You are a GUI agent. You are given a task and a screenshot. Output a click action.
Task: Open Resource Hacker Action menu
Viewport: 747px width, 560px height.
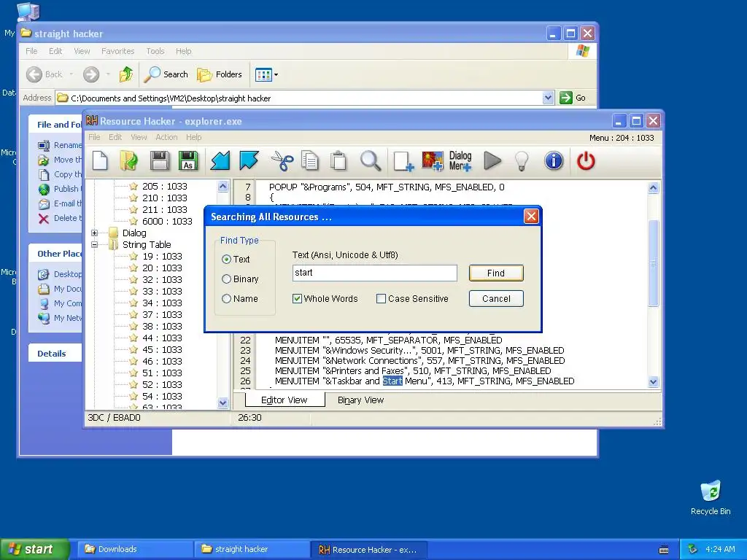point(166,137)
